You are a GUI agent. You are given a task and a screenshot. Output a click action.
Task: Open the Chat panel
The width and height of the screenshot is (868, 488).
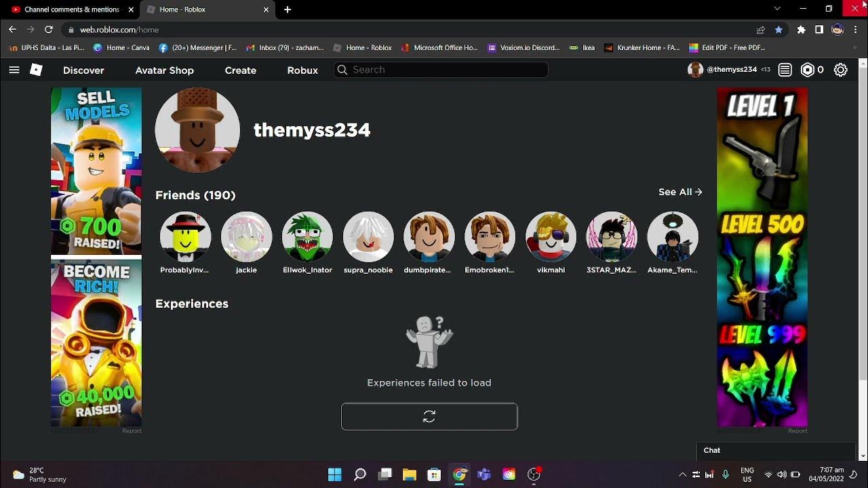tap(776, 451)
